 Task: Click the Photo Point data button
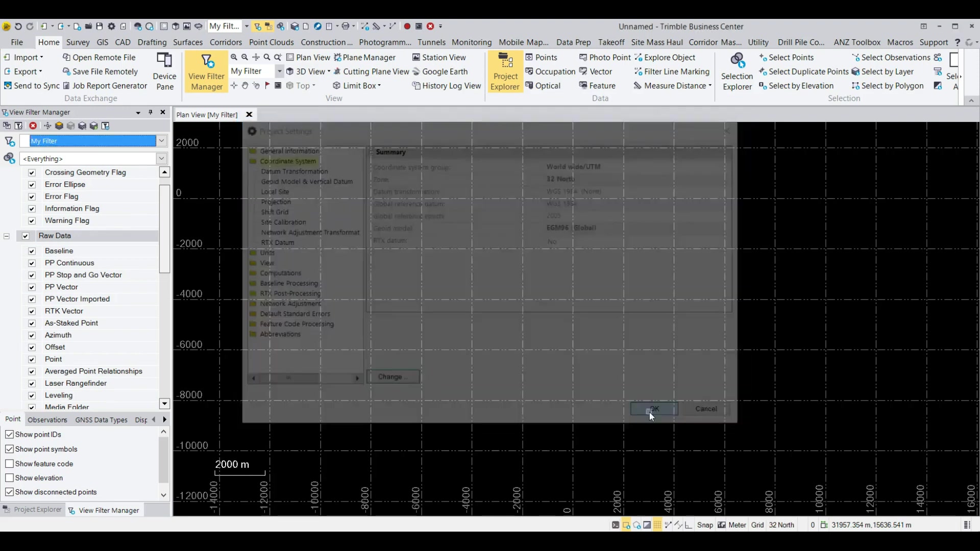click(x=605, y=58)
